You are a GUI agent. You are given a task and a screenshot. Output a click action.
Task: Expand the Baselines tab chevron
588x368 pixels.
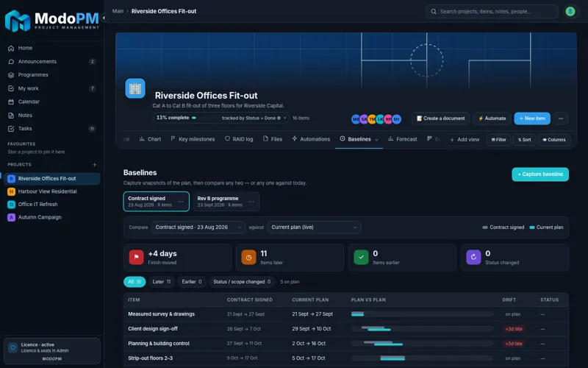point(376,140)
